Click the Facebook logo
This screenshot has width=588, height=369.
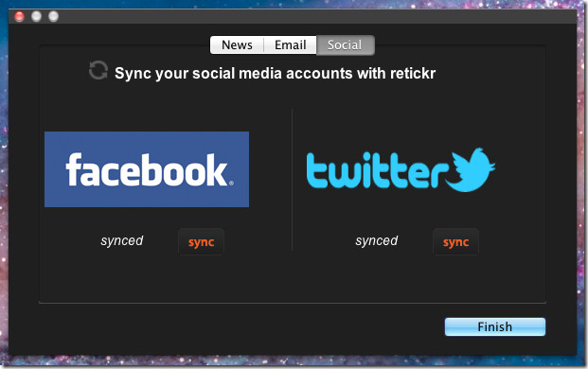(147, 169)
